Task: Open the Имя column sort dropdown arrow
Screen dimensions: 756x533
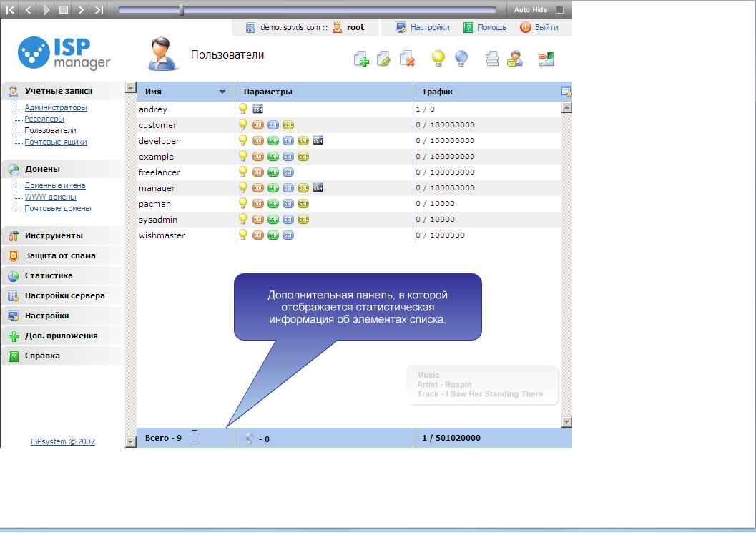Action: (222, 92)
